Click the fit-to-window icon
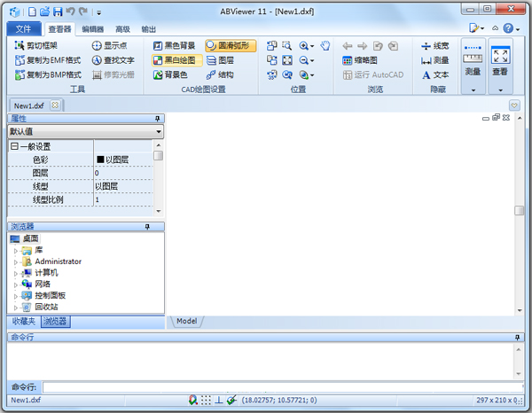Viewport: 532px width, 413px height. [287, 60]
